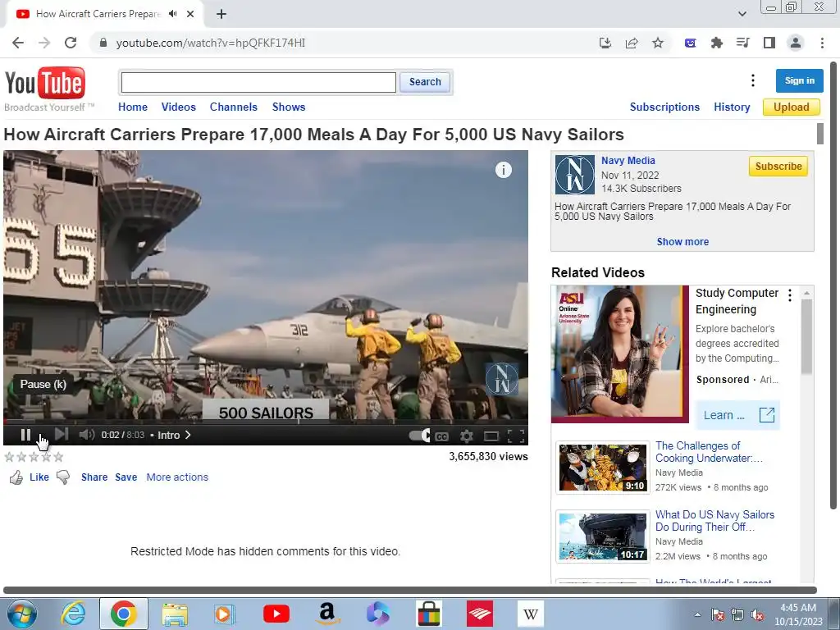Subscribe to Navy Media channel

click(778, 166)
